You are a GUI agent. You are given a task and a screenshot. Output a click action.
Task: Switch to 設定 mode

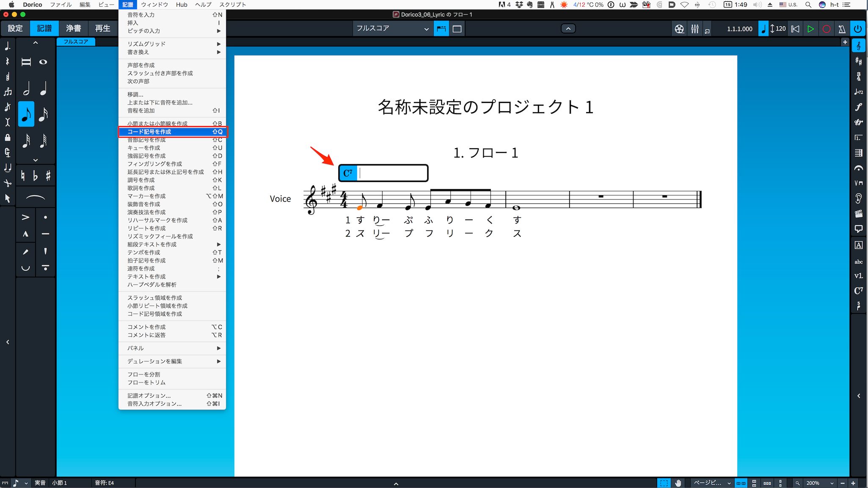click(x=15, y=28)
